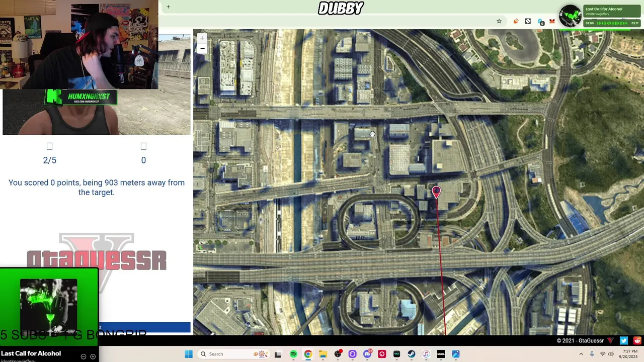Open the purple circle app on taskbar
Viewport: 644px width, 362px height.
pos(352,354)
